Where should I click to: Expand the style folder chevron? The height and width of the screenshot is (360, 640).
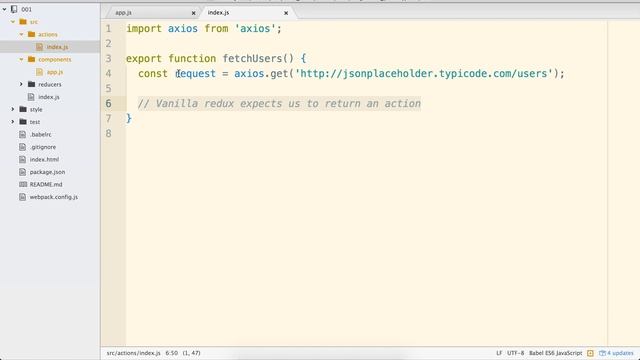click(13, 109)
